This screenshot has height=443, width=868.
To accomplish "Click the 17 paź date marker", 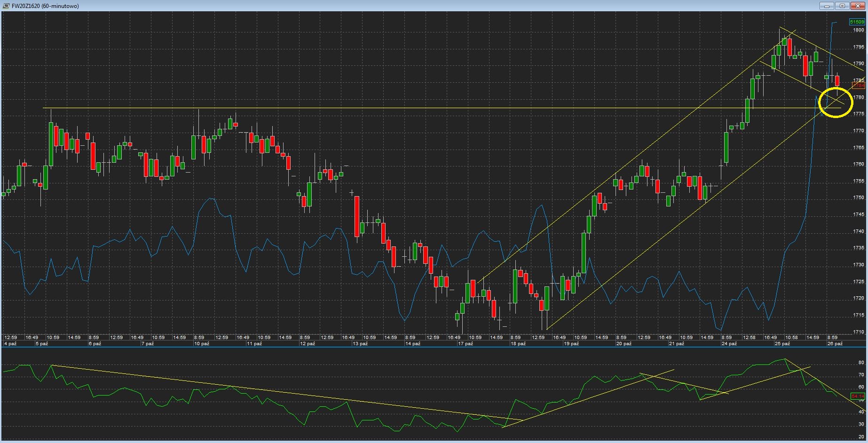I will tap(465, 344).
